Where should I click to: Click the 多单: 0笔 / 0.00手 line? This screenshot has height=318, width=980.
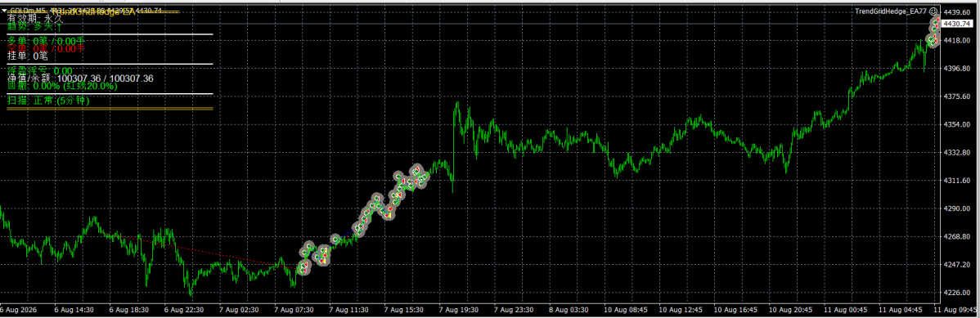46,41
